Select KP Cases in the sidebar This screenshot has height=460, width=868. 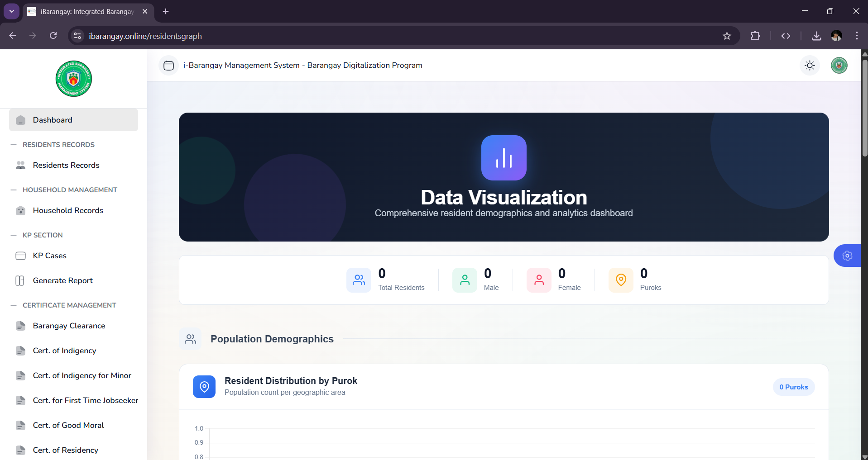49,256
